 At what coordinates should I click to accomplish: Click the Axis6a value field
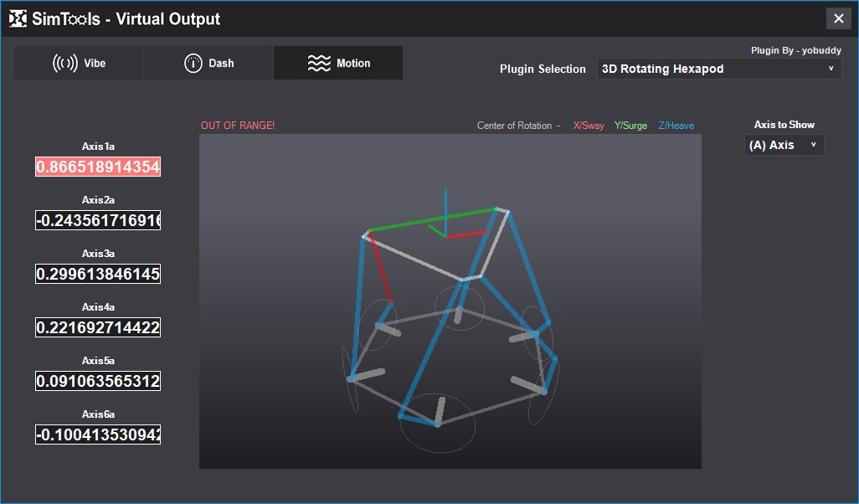click(x=98, y=435)
